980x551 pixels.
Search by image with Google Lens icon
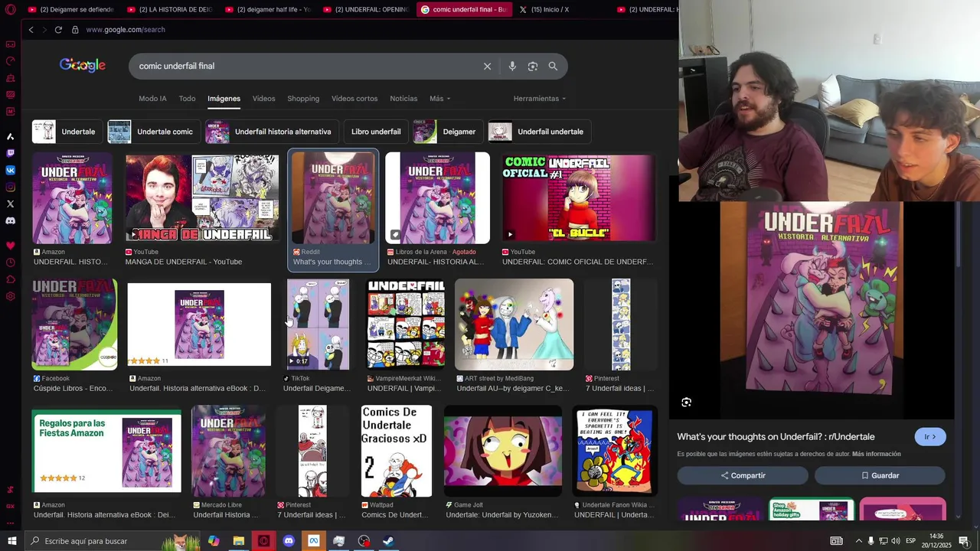click(533, 66)
